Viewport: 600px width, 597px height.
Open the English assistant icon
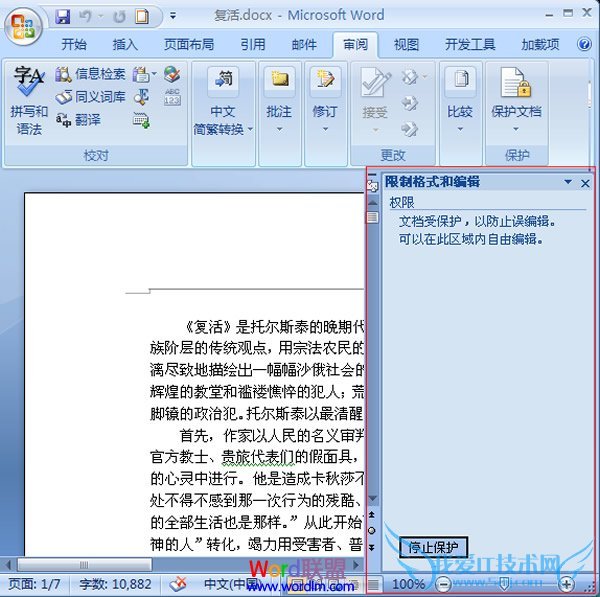[x=142, y=97]
